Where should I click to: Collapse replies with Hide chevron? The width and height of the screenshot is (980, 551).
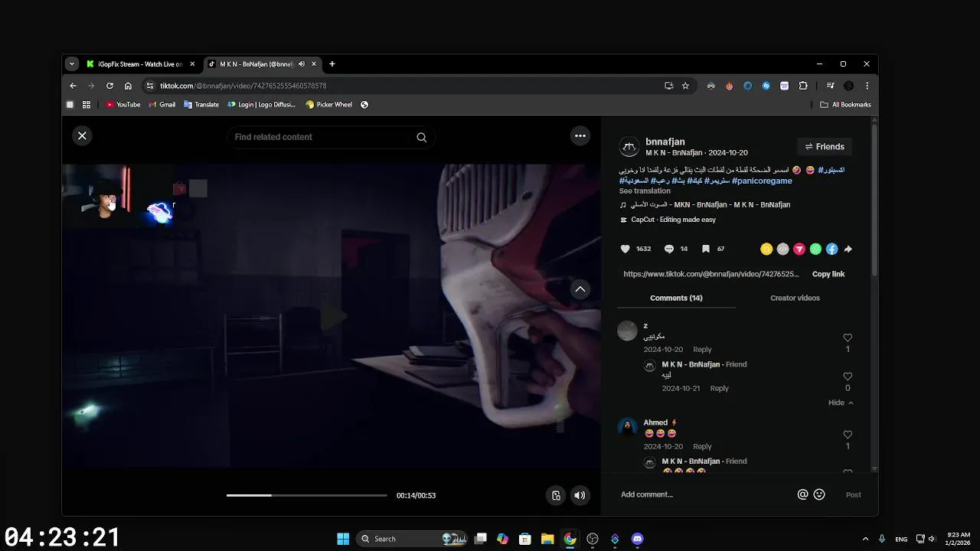(841, 403)
